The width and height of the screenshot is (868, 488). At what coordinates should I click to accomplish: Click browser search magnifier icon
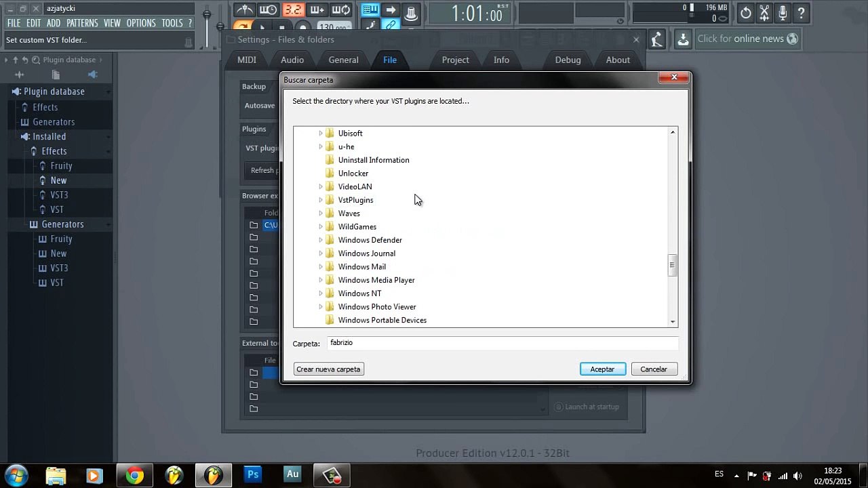pyautogui.click(x=36, y=60)
